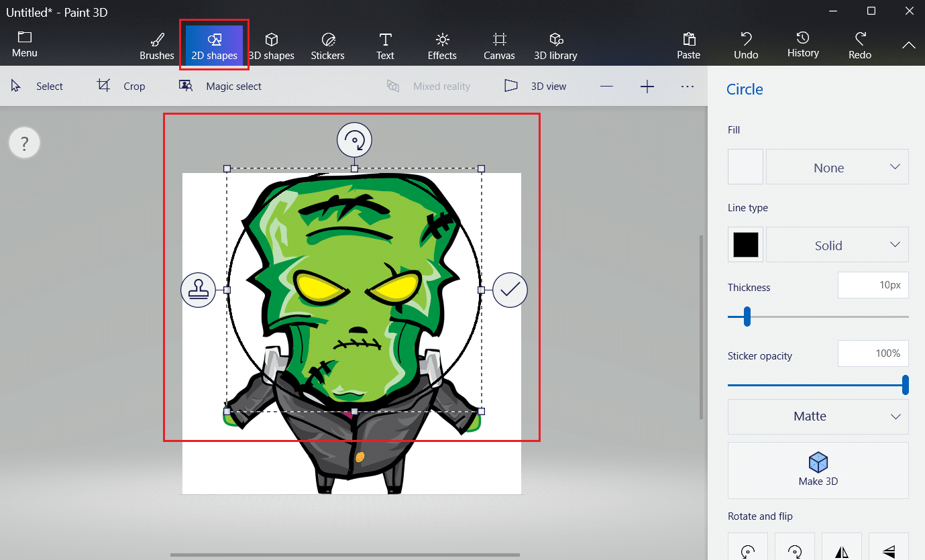Rotate the shape right

pos(795,547)
